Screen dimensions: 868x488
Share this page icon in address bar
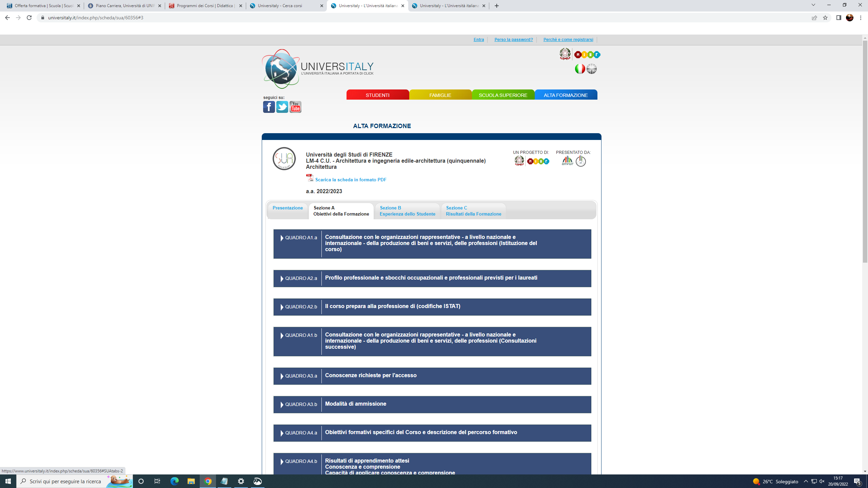point(814,18)
